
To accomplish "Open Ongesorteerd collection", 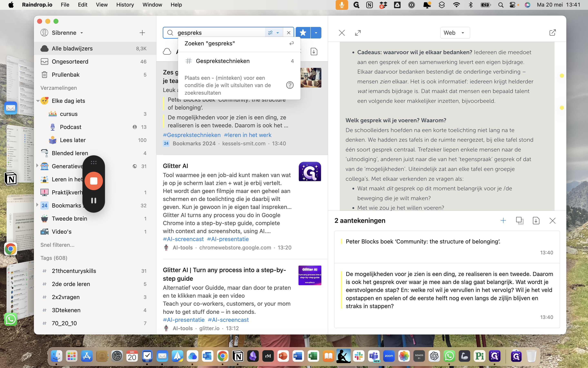I will (95, 62).
